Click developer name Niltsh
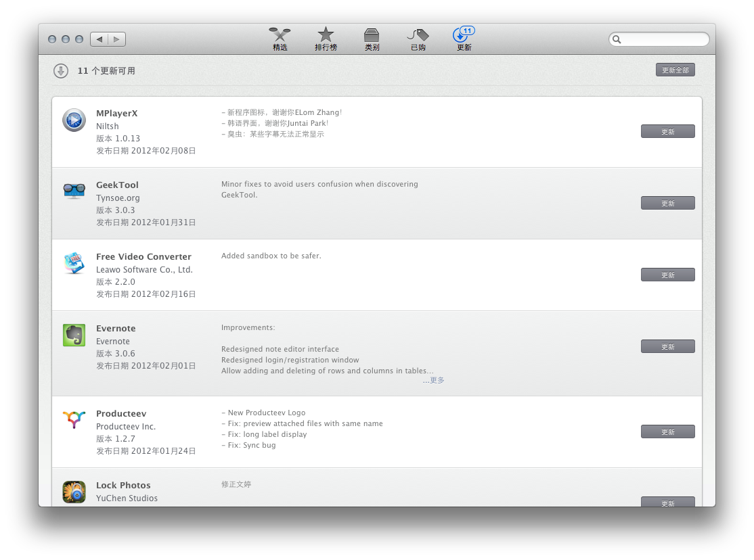The width and height of the screenshot is (754, 560). (x=107, y=126)
